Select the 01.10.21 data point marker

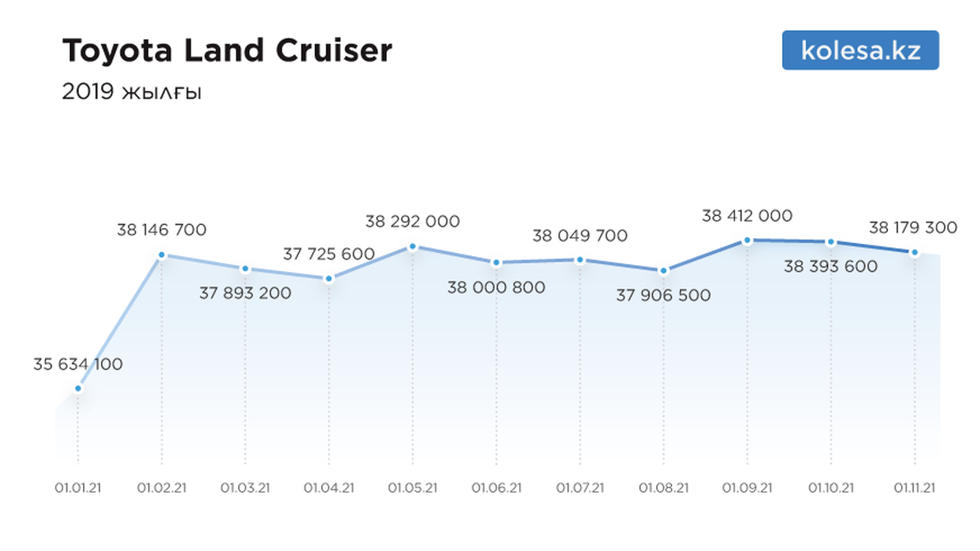pos(831,242)
